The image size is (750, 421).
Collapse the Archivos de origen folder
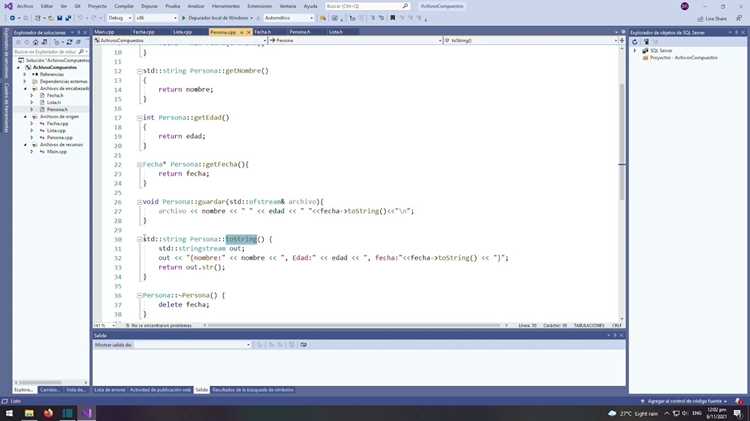25,116
